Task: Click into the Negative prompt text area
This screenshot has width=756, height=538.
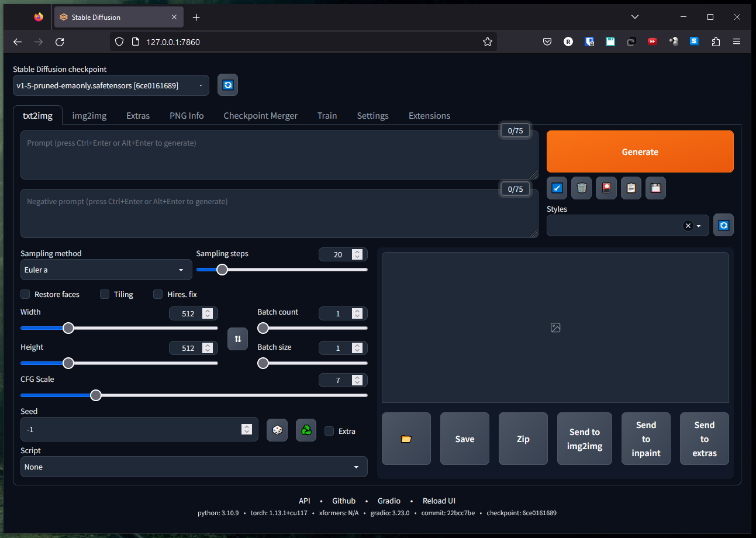Action: [x=279, y=213]
